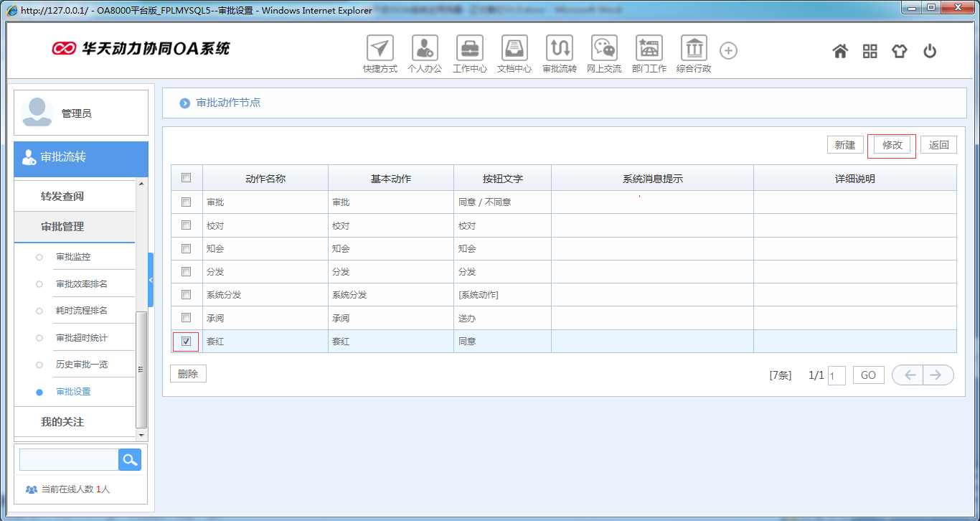The height and width of the screenshot is (521, 980).
Task: Open the 快捷方式 shortcut icon
Action: point(380,50)
